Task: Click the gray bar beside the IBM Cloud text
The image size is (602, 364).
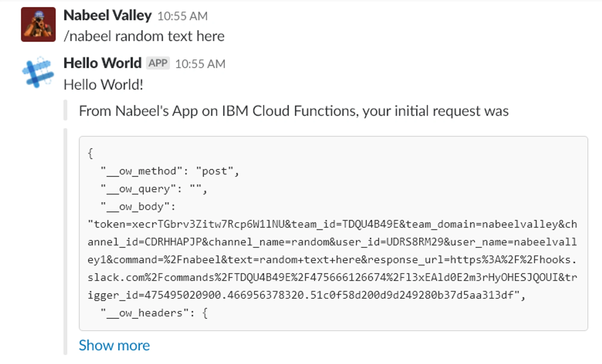Action: [65, 110]
